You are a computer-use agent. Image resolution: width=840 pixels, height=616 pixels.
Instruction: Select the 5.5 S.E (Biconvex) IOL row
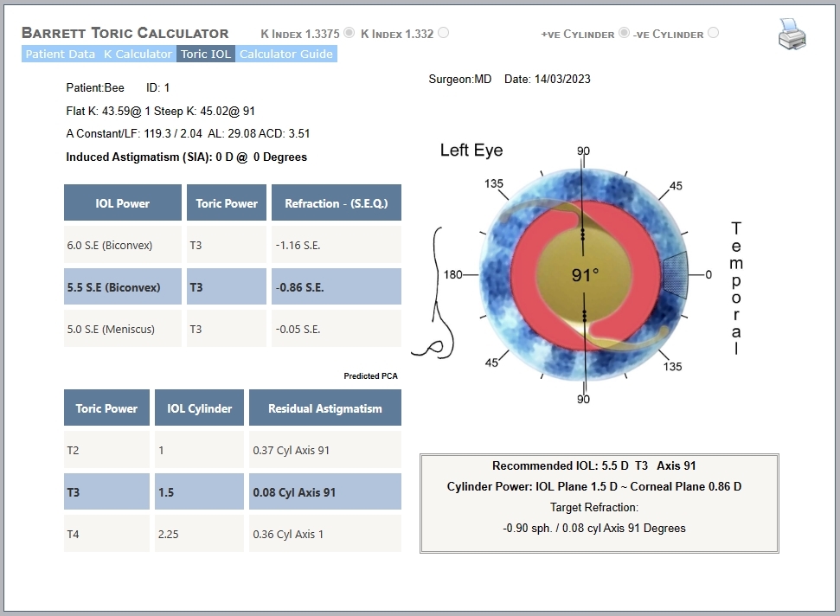[233, 286]
